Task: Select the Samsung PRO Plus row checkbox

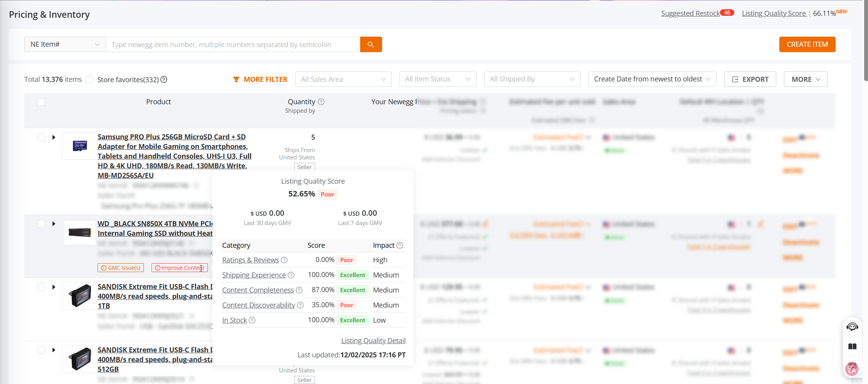Action: coord(41,137)
